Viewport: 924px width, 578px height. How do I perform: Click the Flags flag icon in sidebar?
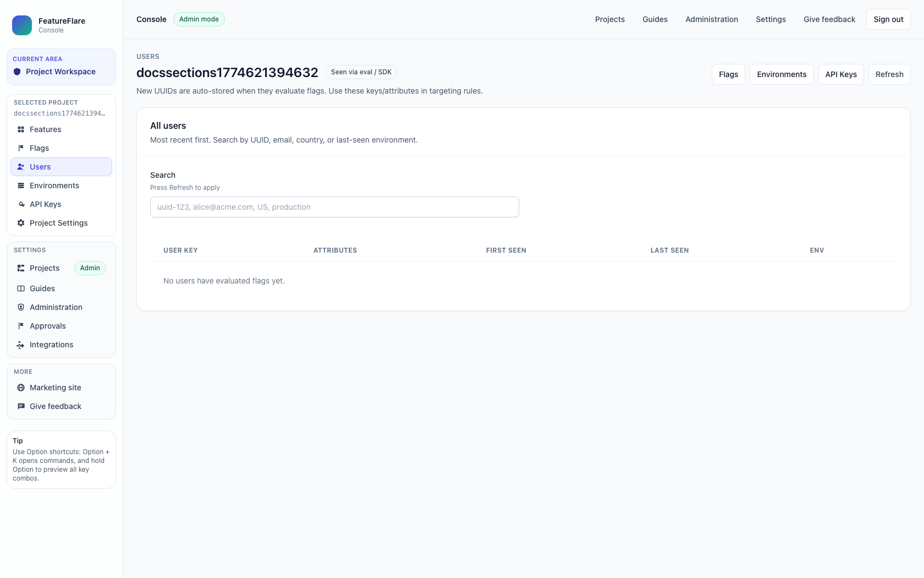pos(21,148)
